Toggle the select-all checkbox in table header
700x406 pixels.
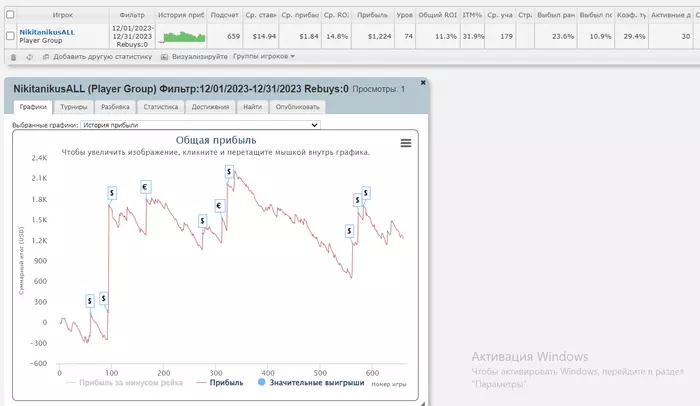pyautogui.click(x=10, y=15)
